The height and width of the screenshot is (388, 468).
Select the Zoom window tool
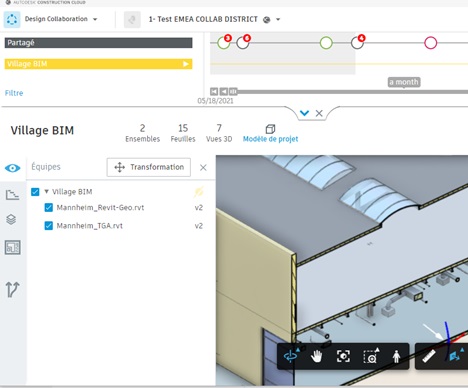(371, 356)
